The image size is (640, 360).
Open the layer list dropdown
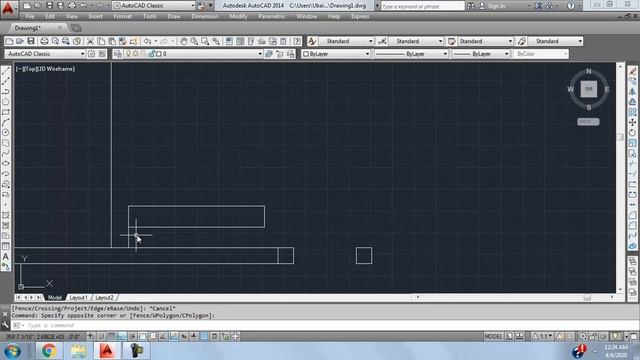[260, 54]
